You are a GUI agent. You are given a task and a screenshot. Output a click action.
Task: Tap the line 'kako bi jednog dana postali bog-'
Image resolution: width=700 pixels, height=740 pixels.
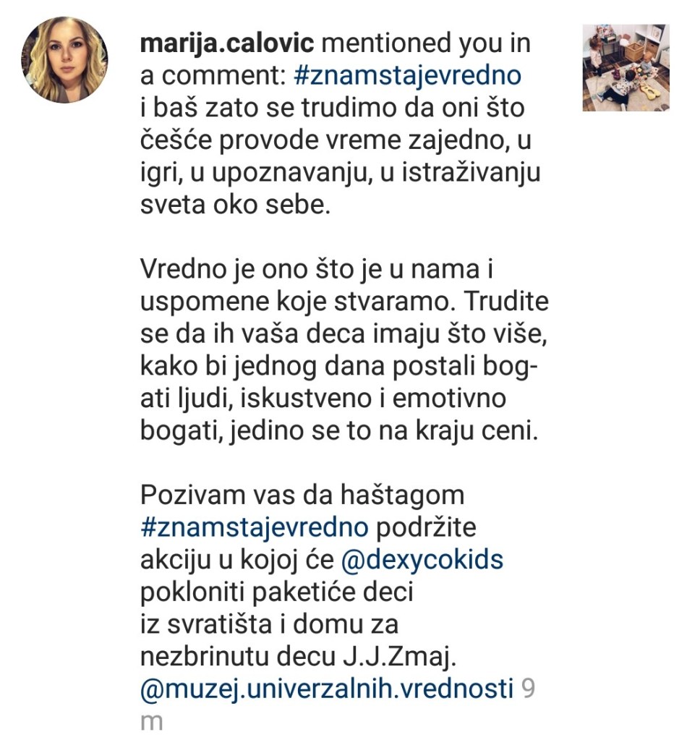(x=338, y=366)
